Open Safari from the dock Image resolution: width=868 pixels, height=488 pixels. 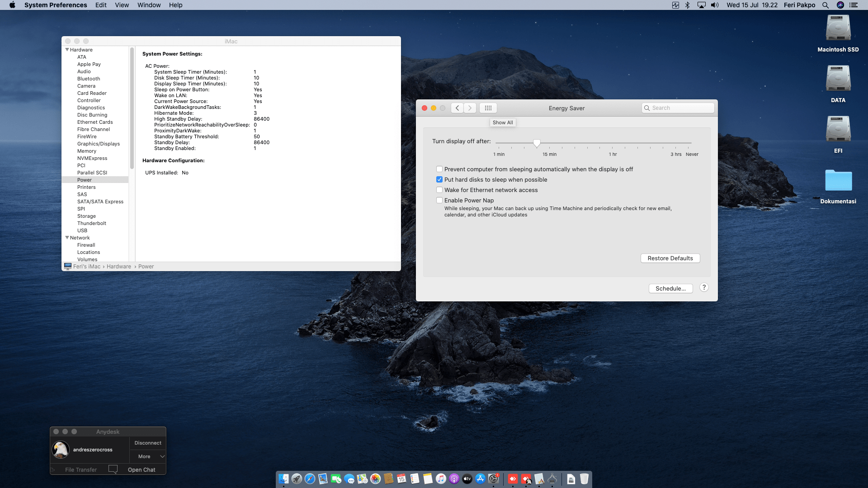point(310,479)
